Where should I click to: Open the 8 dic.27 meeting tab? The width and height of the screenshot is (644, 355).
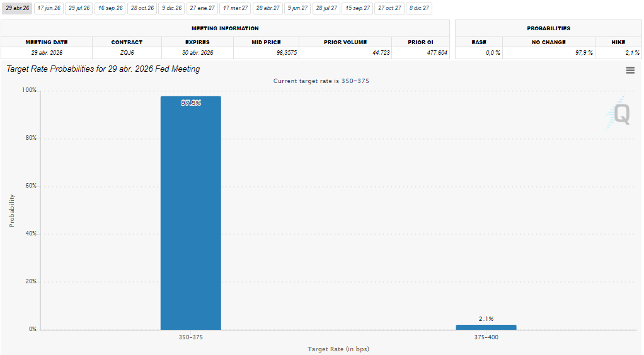click(x=419, y=8)
